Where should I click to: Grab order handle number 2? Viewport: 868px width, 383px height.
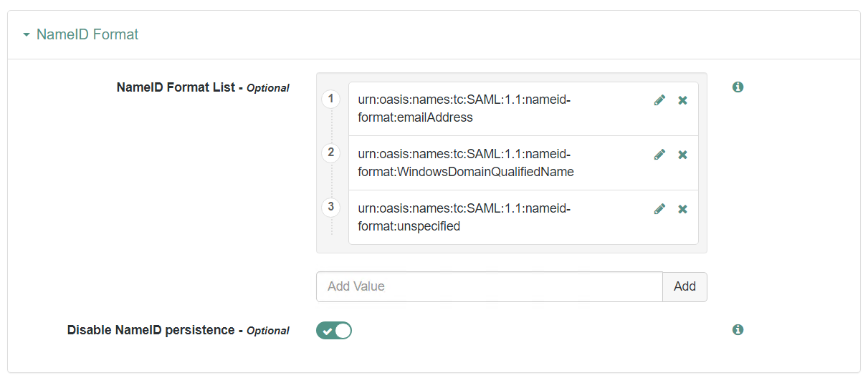point(330,152)
